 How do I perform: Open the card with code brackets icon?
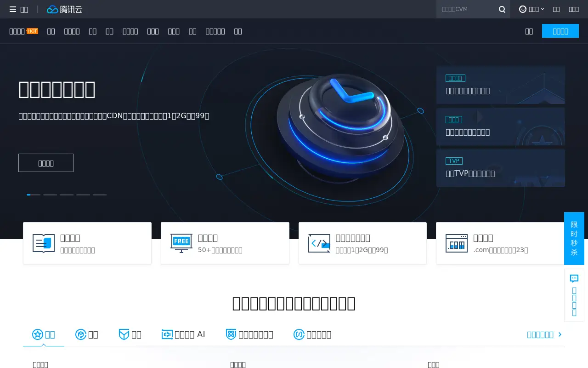362,243
